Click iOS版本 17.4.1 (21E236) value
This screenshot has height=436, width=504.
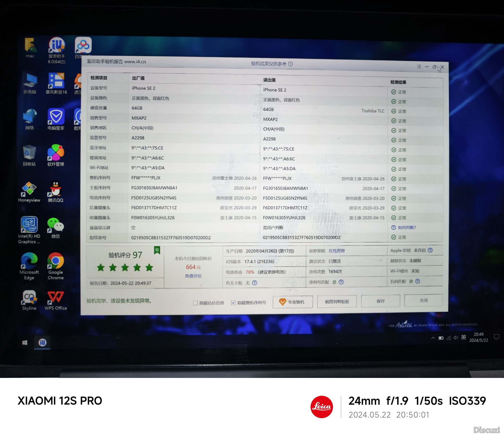pos(259,262)
